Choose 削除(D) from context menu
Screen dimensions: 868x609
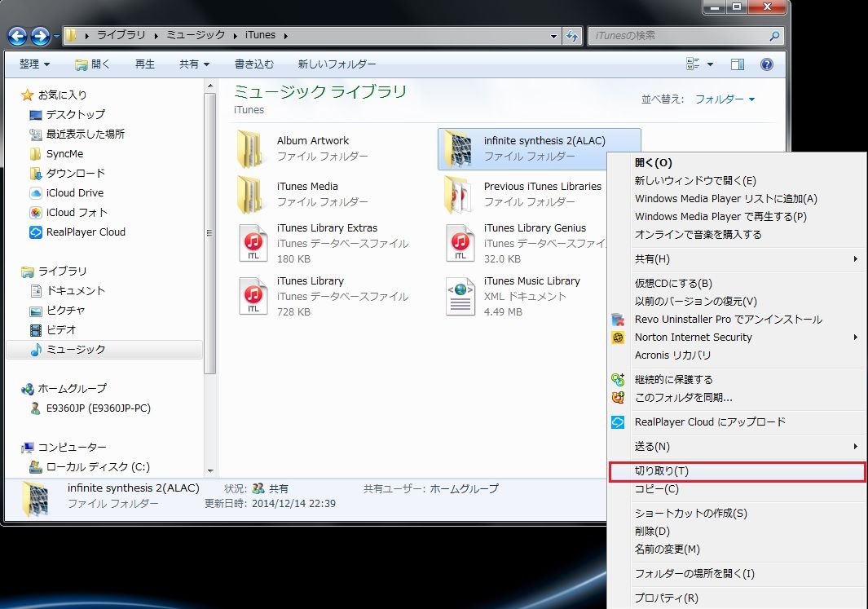coord(738,532)
